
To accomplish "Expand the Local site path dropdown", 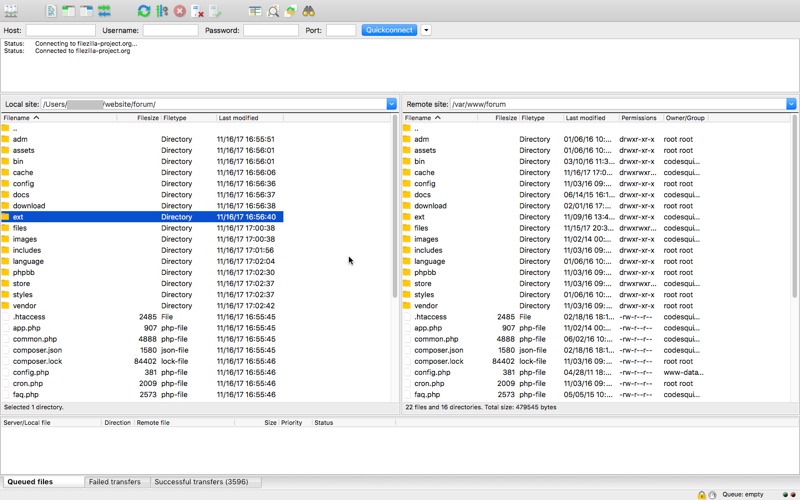I will [391, 104].
